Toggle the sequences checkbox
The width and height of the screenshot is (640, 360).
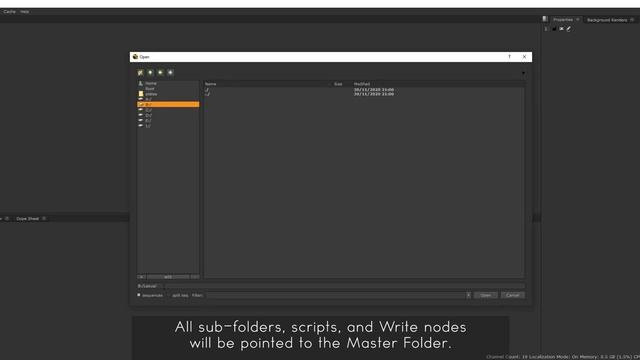click(x=139, y=295)
